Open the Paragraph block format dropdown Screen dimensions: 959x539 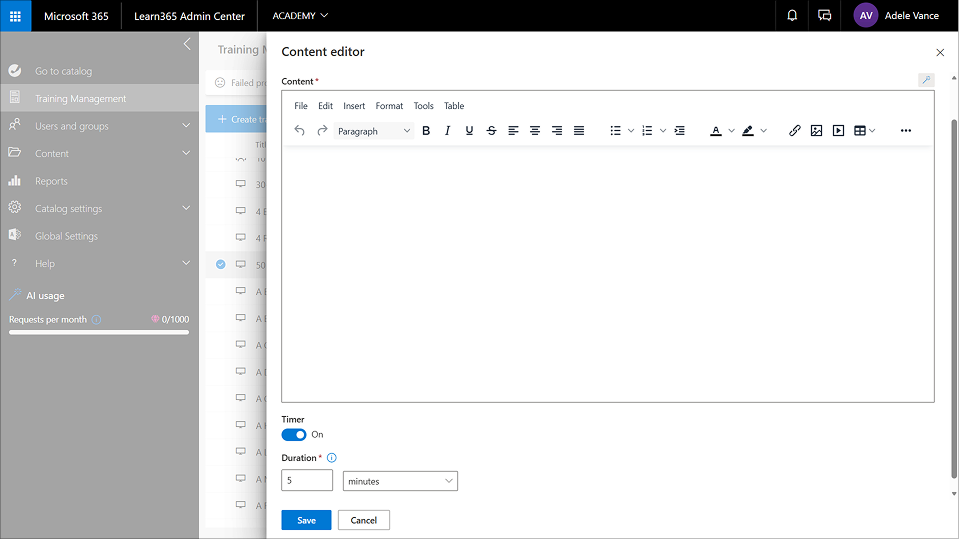coord(374,131)
